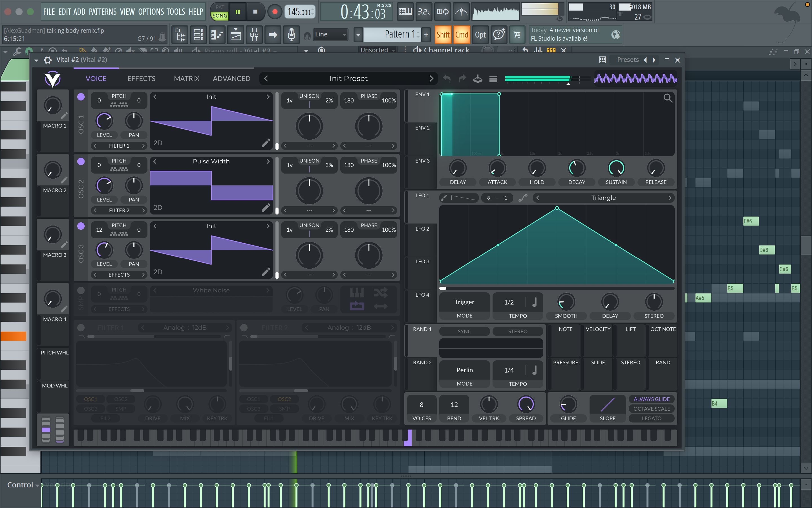Click the Opt button
Screen dimensions: 812x508
pyautogui.click(x=480, y=35)
